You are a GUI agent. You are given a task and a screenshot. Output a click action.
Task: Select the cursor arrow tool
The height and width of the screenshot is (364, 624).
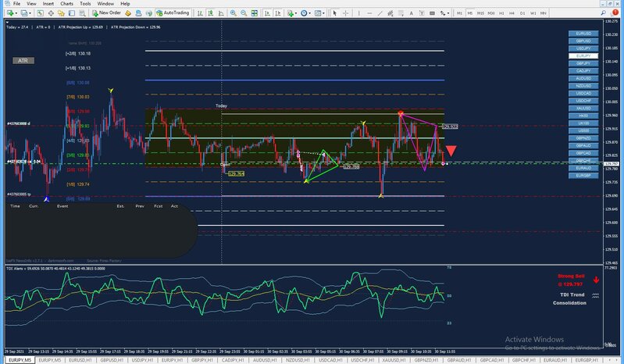pyautogui.click(x=335, y=13)
